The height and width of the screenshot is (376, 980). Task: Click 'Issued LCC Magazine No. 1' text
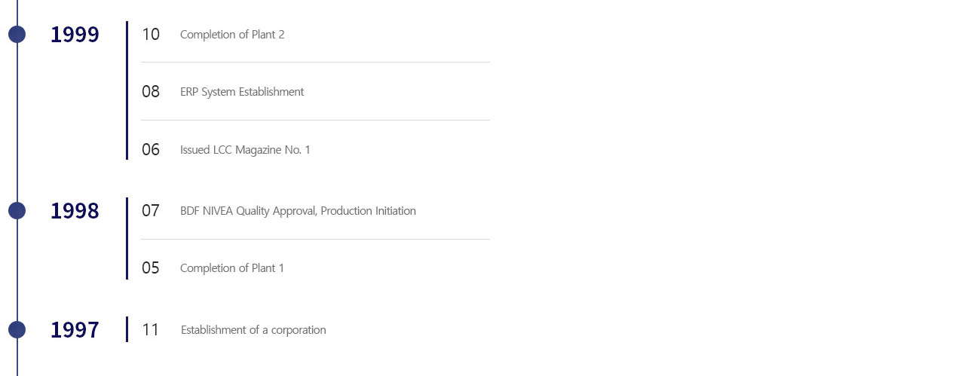[245, 150]
